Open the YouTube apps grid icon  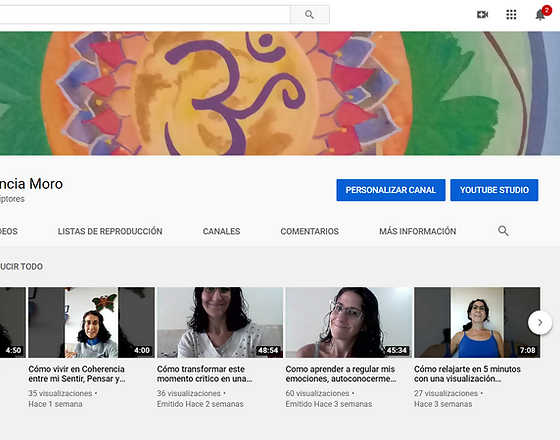(x=511, y=15)
